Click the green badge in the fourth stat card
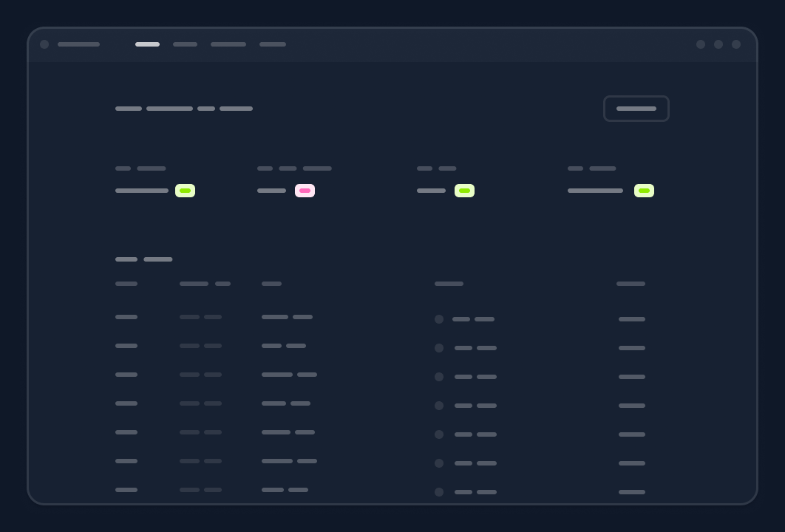This screenshot has width=785, height=532. (644, 191)
